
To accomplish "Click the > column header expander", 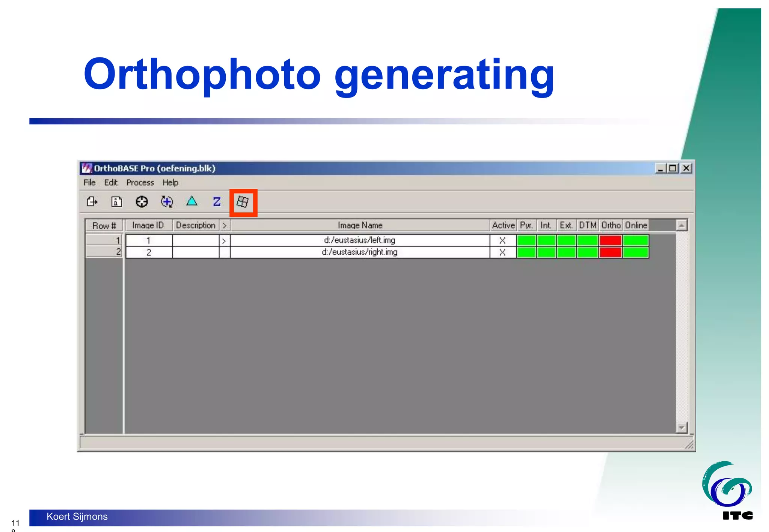I will click(x=224, y=225).
